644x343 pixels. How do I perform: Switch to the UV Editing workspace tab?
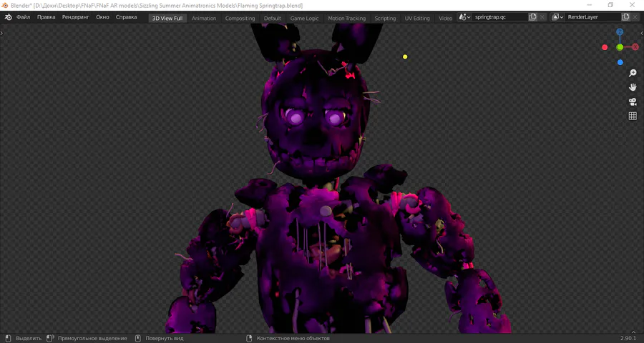[x=417, y=18]
